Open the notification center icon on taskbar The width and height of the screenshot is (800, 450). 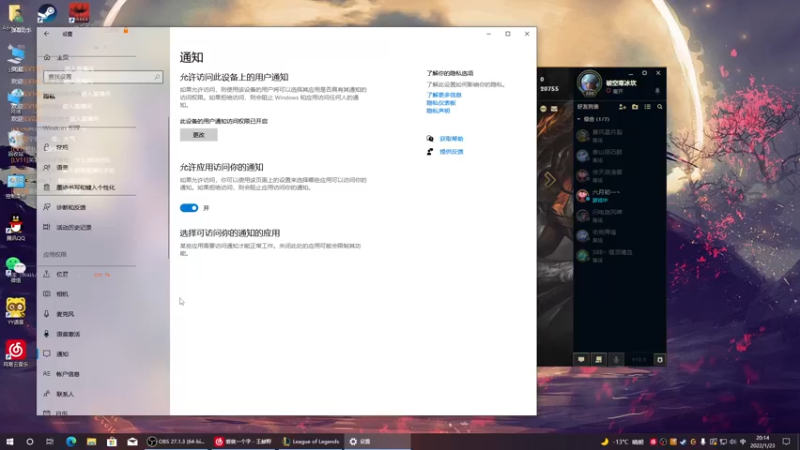[x=786, y=441]
